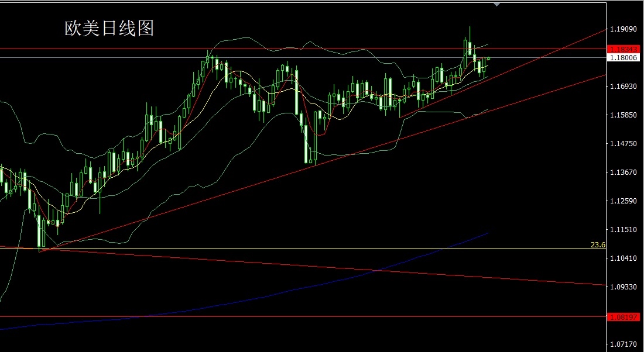Click the chart title 欧美日线图

coord(109,28)
